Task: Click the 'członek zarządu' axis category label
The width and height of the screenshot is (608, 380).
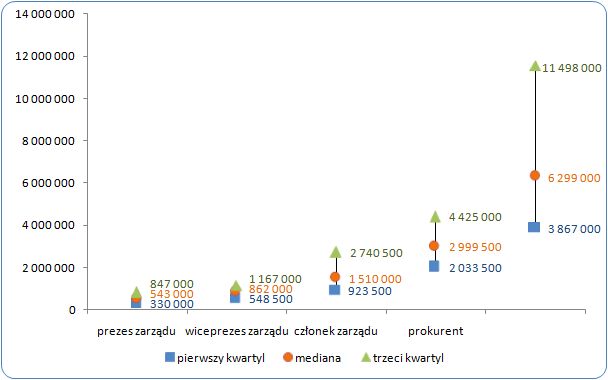Action: coord(336,332)
